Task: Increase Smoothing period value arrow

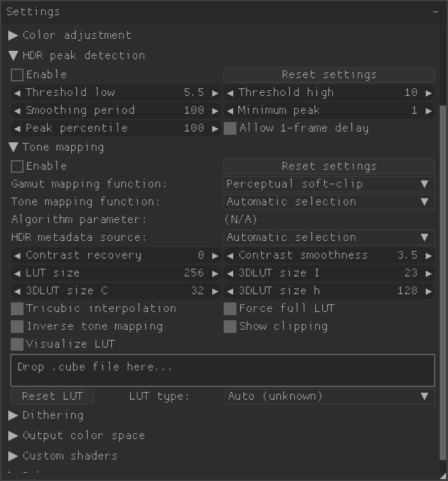Action: click(215, 111)
